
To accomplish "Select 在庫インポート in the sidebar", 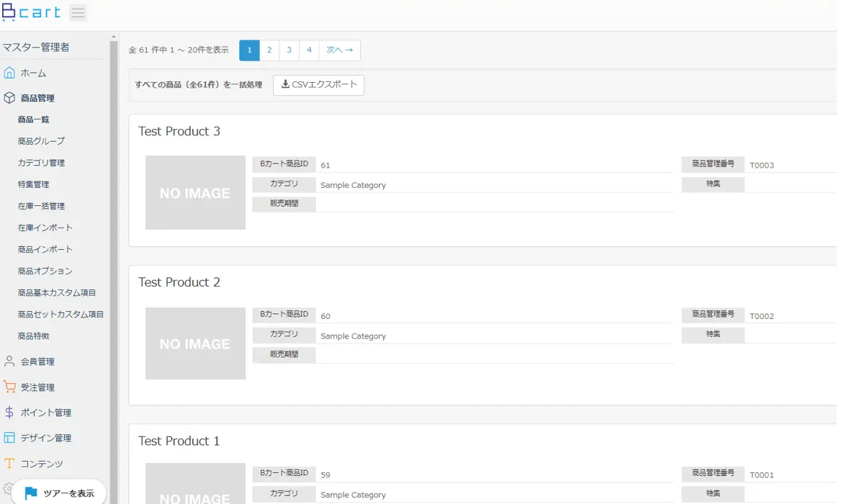I will click(x=45, y=228).
